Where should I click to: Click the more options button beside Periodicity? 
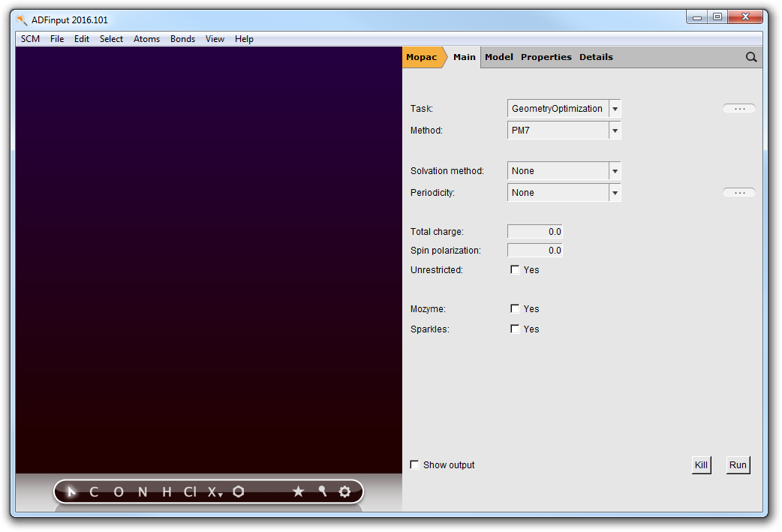[x=739, y=192]
